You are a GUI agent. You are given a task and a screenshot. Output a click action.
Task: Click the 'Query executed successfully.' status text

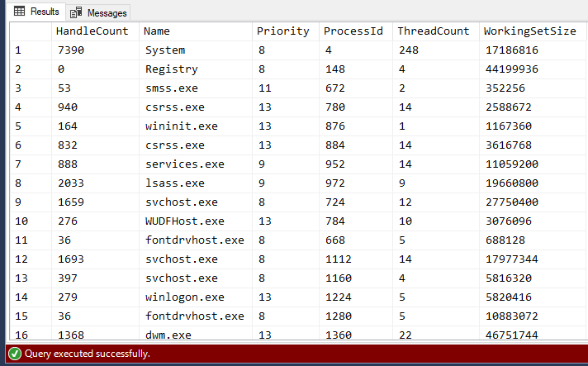click(x=88, y=354)
